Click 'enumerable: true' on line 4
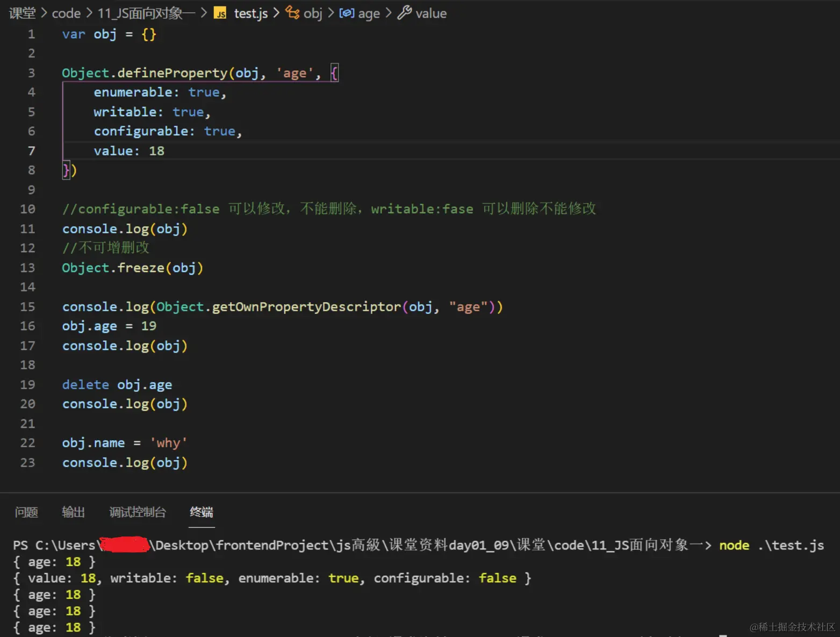The width and height of the screenshot is (840, 637). pyautogui.click(x=156, y=92)
